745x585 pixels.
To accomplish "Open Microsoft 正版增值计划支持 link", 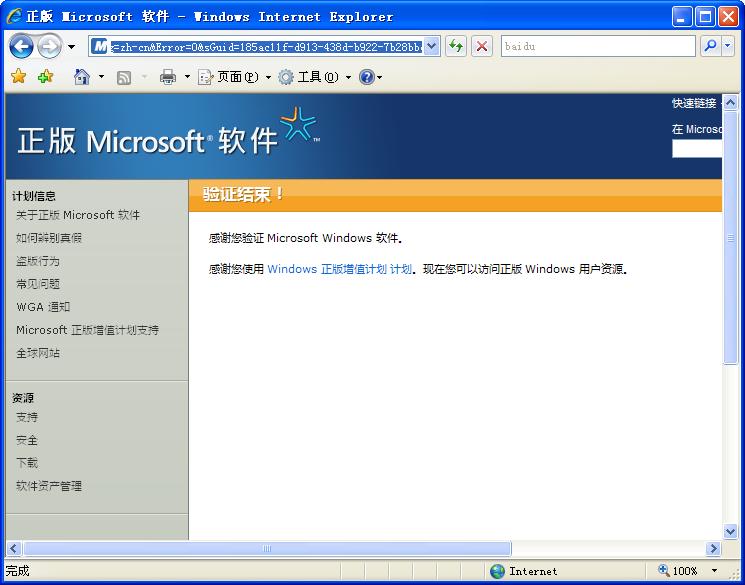I will tap(87, 330).
